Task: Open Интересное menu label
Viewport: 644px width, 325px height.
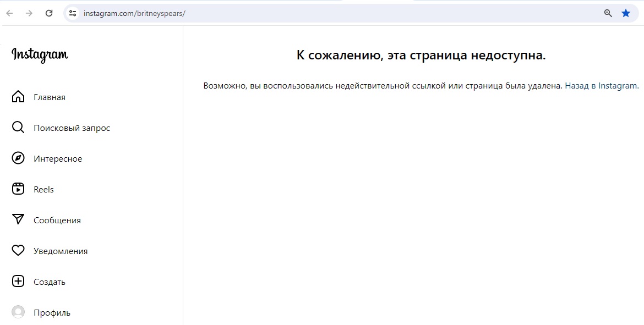Action: click(58, 159)
